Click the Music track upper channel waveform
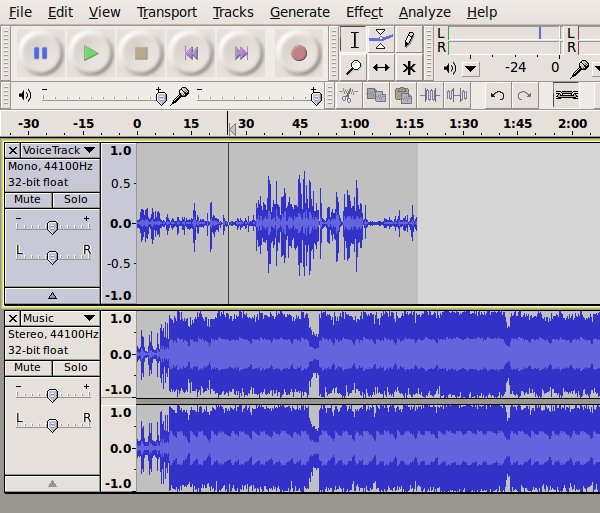This screenshot has height=513, width=600. point(367,355)
